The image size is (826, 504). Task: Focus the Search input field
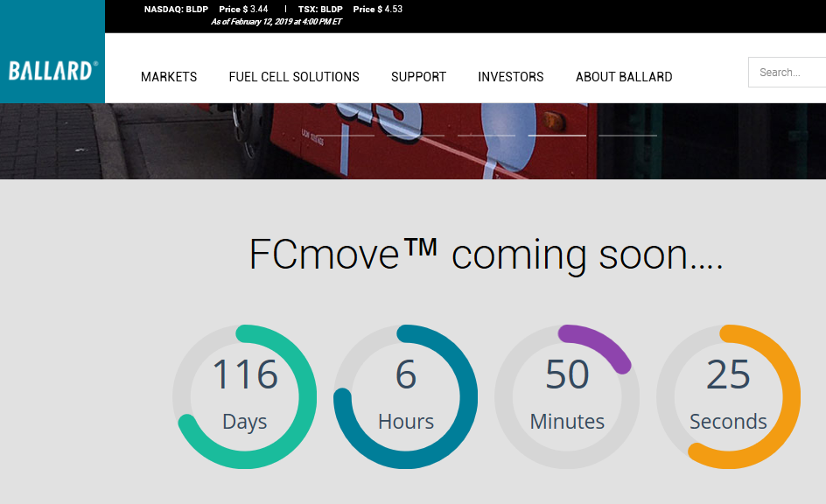(x=787, y=72)
